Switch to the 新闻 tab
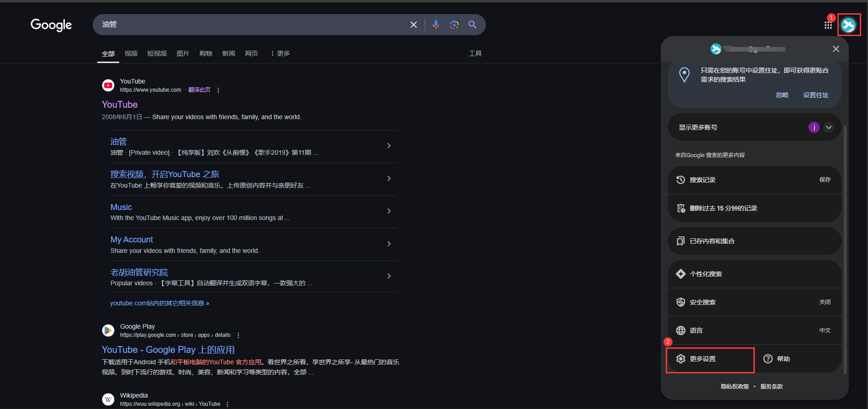 [x=229, y=53]
